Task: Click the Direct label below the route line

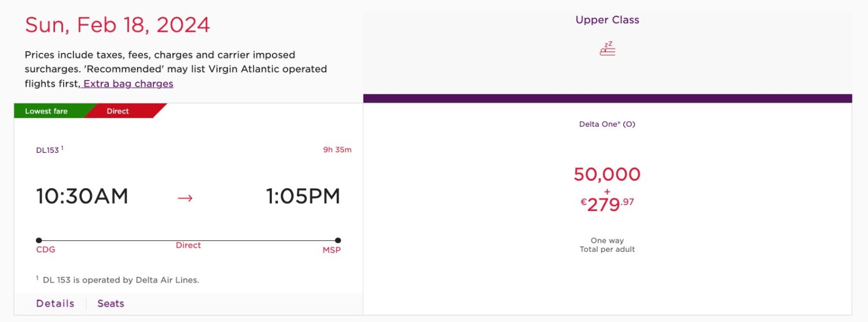Action: coord(188,246)
